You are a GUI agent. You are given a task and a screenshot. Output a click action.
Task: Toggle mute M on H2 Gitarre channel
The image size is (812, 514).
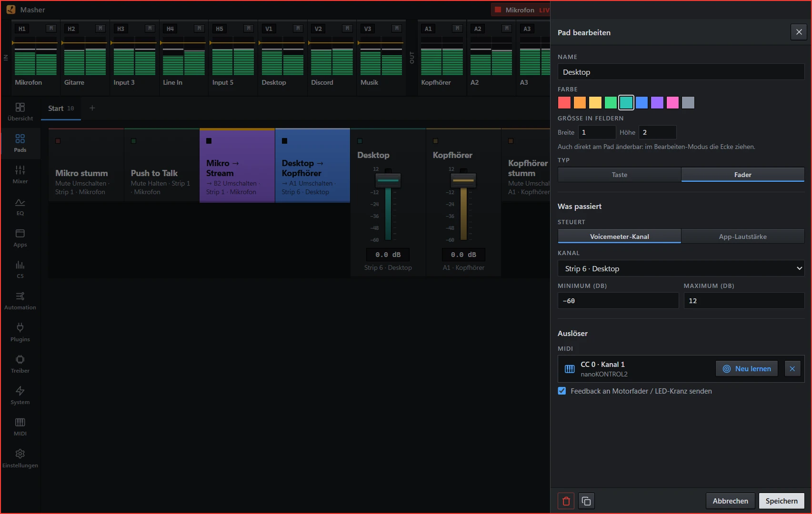100,29
